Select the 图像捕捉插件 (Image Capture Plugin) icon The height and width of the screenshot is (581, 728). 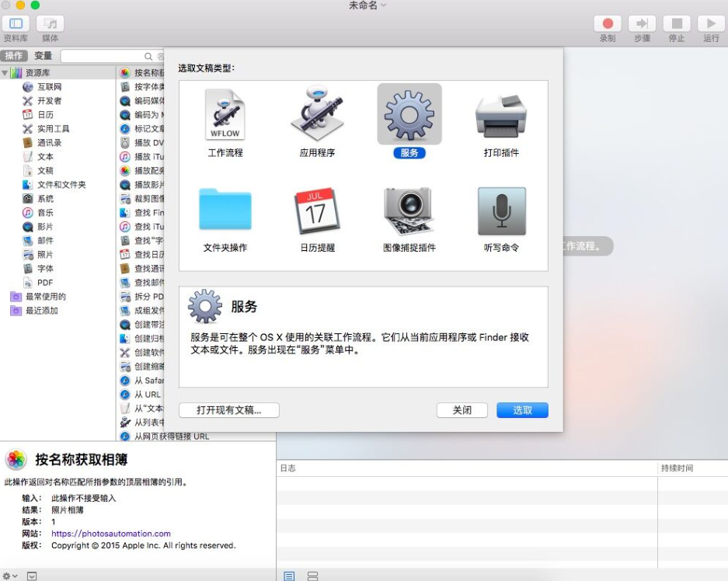[x=410, y=210]
